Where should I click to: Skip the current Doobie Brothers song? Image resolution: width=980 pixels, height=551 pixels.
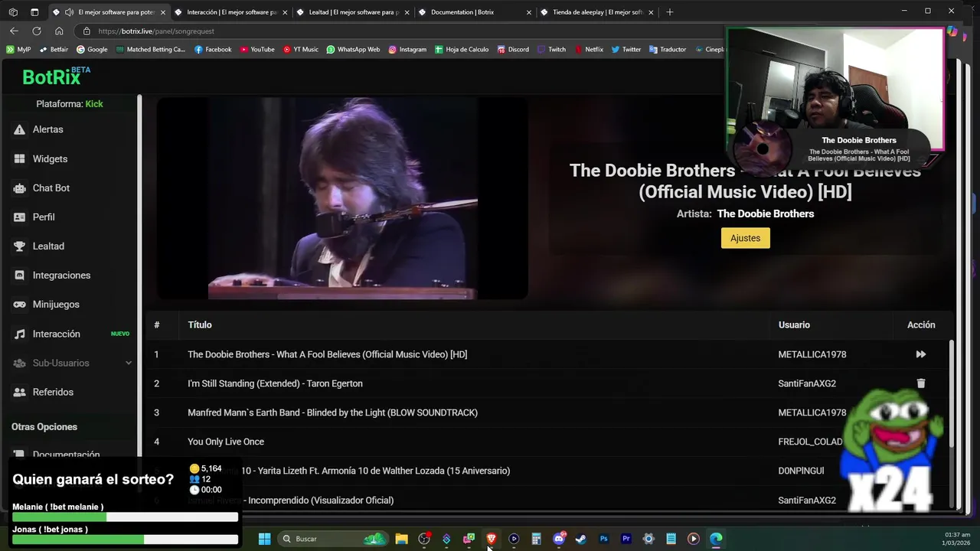click(x=920, y=354)
